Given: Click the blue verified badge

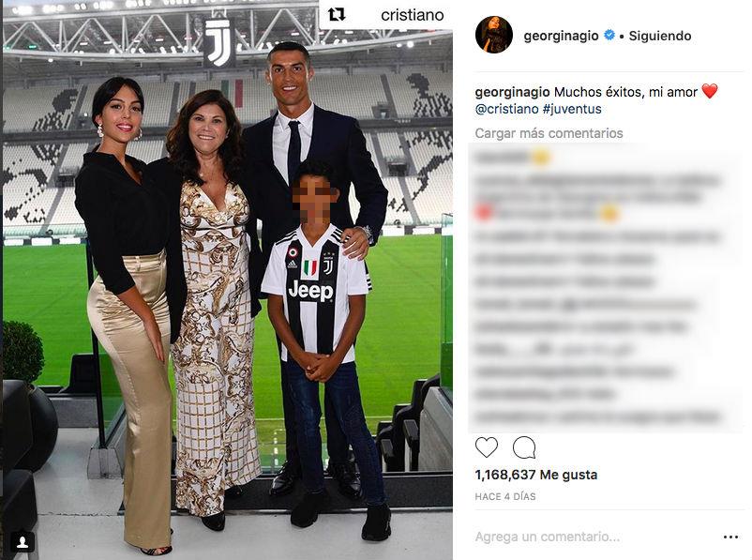Looking at the screenshot, I should [609, 35].
